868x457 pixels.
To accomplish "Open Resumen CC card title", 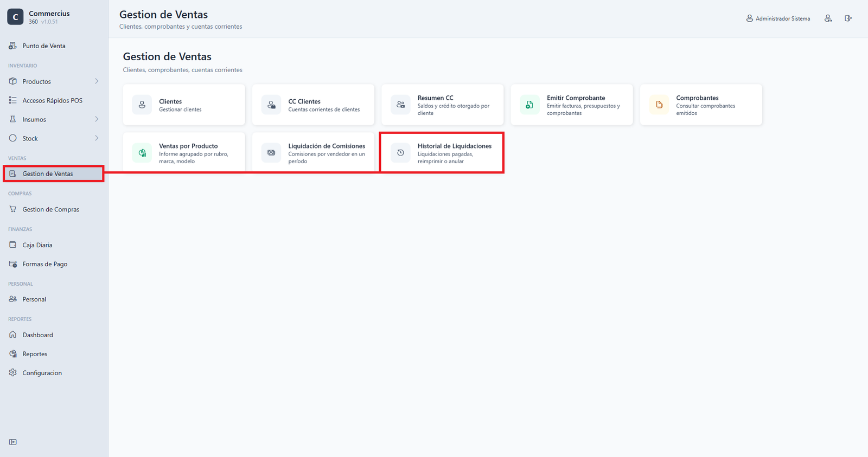I will 436,98.
